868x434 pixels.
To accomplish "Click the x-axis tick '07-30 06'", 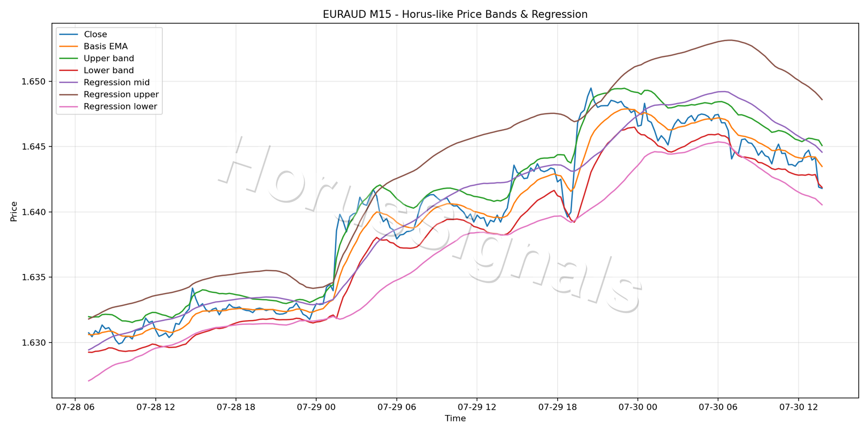I will coord(718,407).
